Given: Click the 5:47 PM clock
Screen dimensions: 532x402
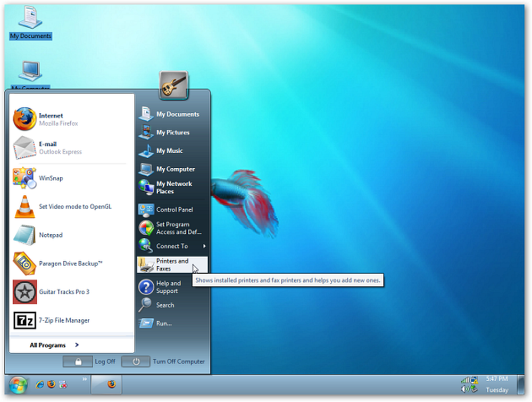Looking at the screenshot, I should pyautogui.click(x=497, y=379).
